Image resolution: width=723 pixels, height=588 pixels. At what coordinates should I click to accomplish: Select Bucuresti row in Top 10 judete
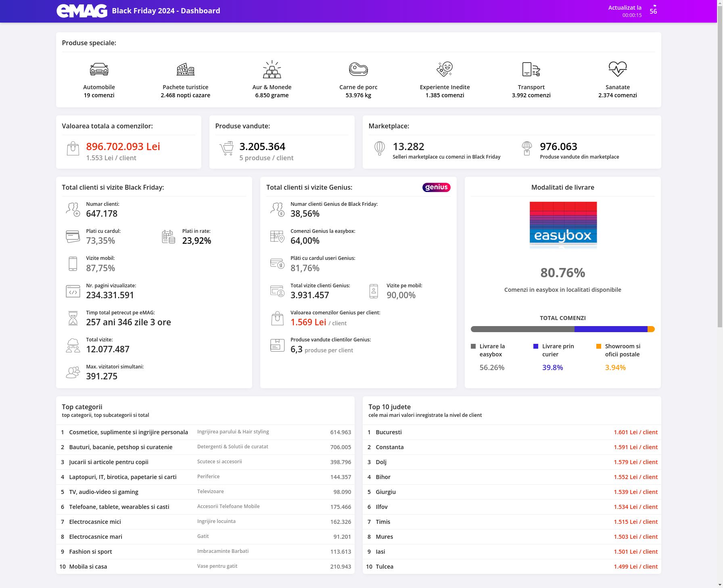coord(512,432)
